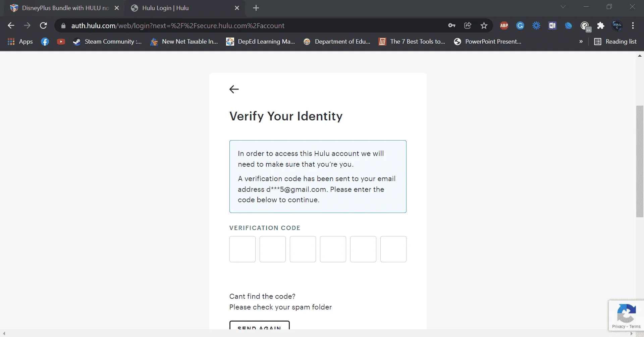Click the masked email d***5@gmail.com
644x337 pixels.
tap(296, 189)
